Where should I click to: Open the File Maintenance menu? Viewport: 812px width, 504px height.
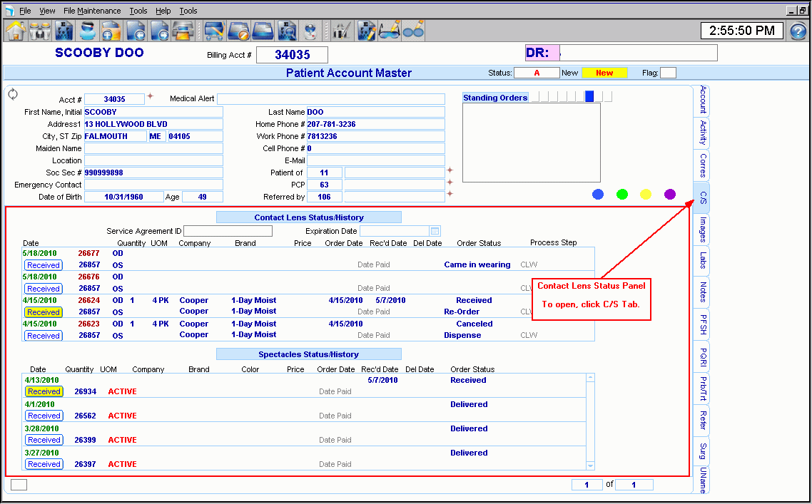tap(92, 11)
